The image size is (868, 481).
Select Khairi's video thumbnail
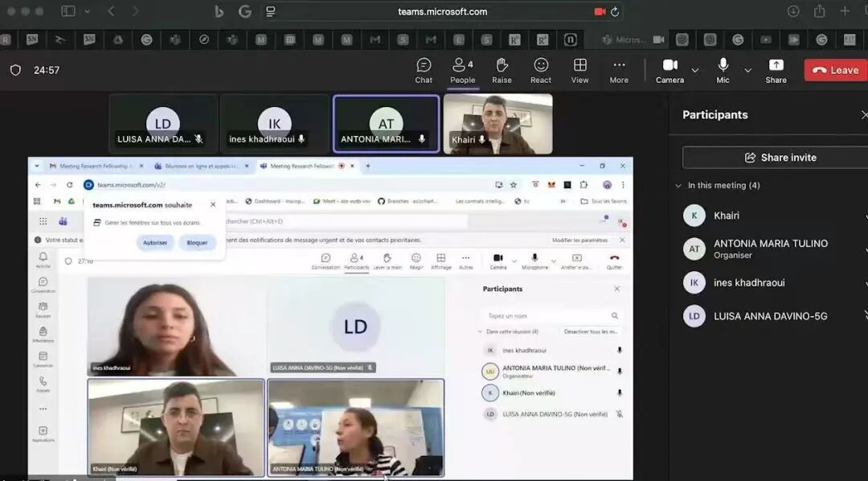(497, 124)
